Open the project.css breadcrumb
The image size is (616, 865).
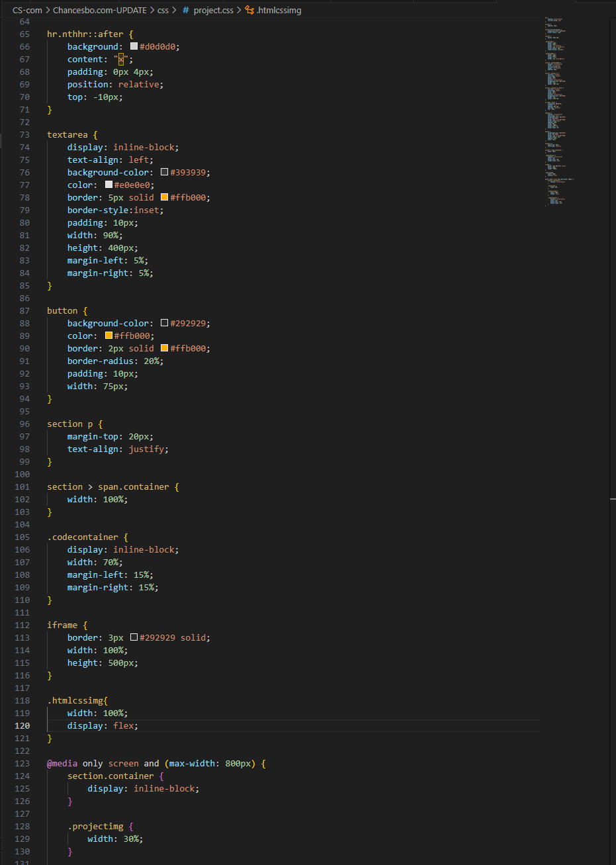tap(213, 11)
